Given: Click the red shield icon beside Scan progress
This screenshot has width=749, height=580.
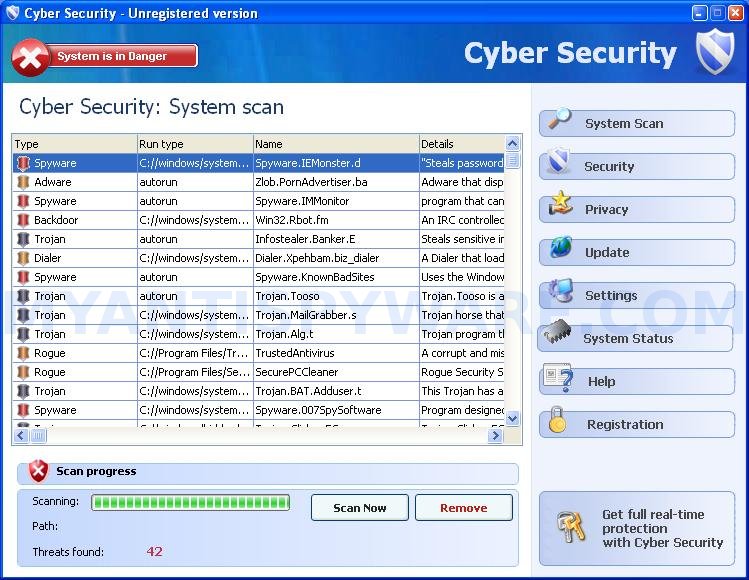Looking at the screenshot, I should click(38, 471).
